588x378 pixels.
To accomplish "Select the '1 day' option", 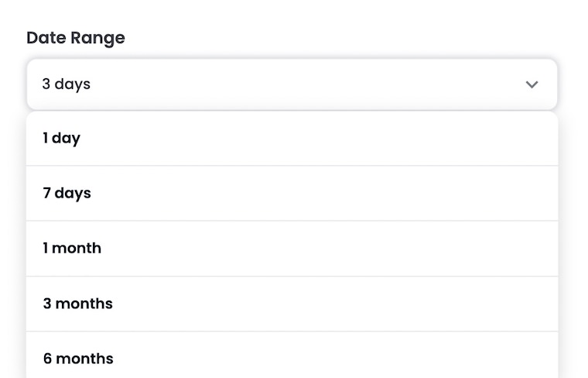I will [x=62, y=139].
